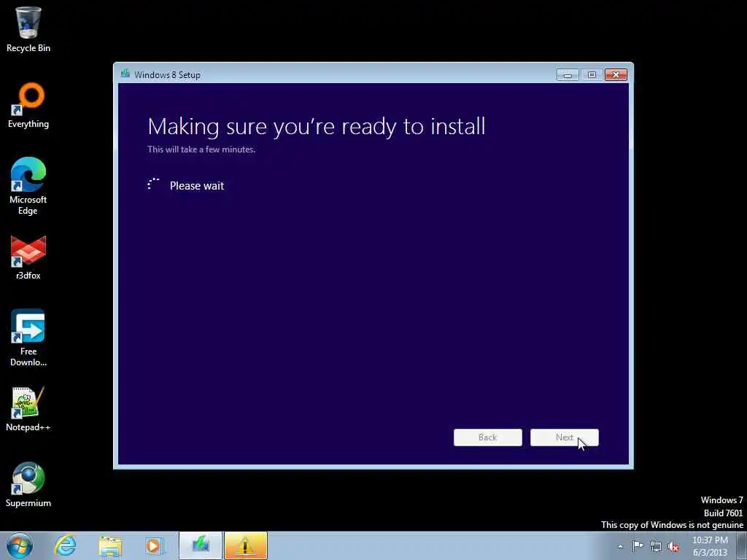747x560 pixels.
Task: Open Windows Media Player taskbar icon
Action: 155,545
